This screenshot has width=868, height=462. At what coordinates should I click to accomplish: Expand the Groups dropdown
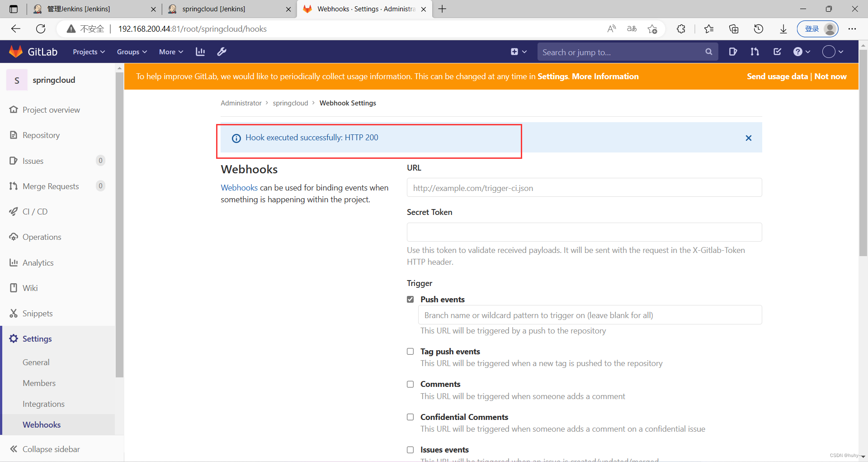point(132,52)
